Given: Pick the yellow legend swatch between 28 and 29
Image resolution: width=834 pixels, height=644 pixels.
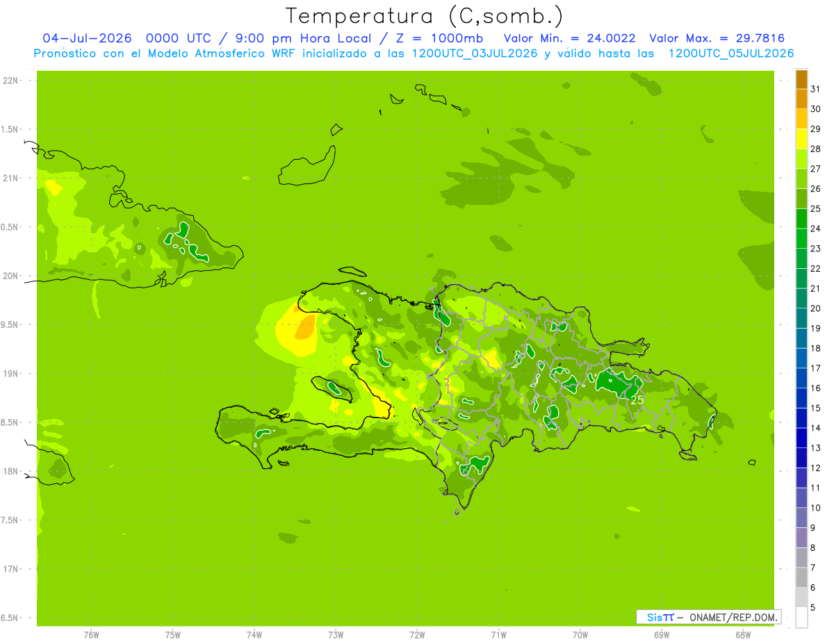Looking at the screenshot, I should coord(801,139).
